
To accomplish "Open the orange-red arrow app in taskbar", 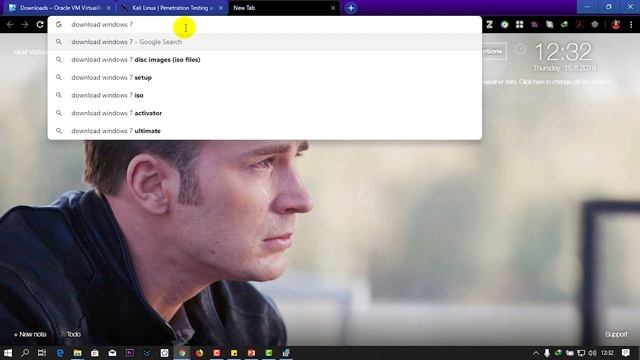I will (251, 353).
